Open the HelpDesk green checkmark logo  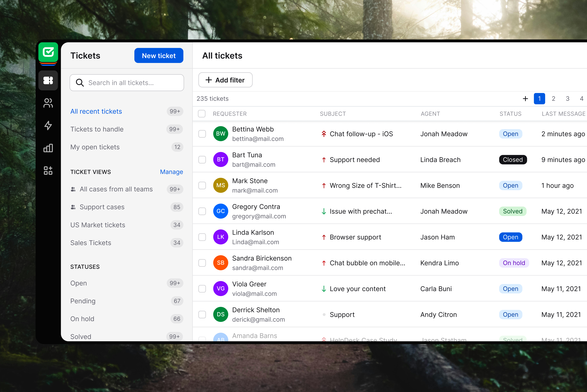point(48,53)
